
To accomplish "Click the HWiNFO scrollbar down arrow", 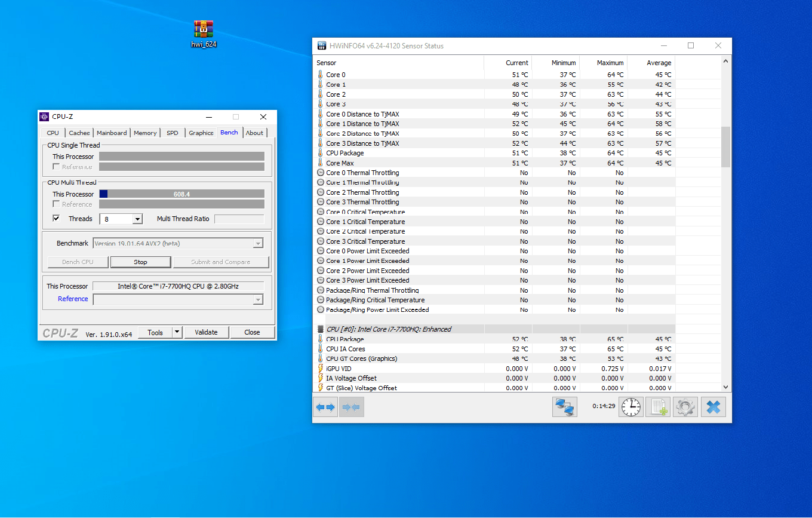I will pos(725,387).
